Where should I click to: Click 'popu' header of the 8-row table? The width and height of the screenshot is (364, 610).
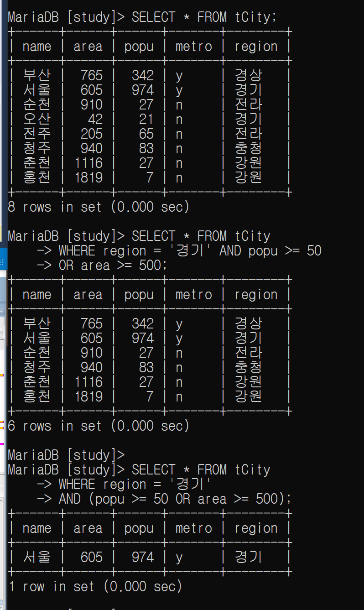[x=139, y=47]
